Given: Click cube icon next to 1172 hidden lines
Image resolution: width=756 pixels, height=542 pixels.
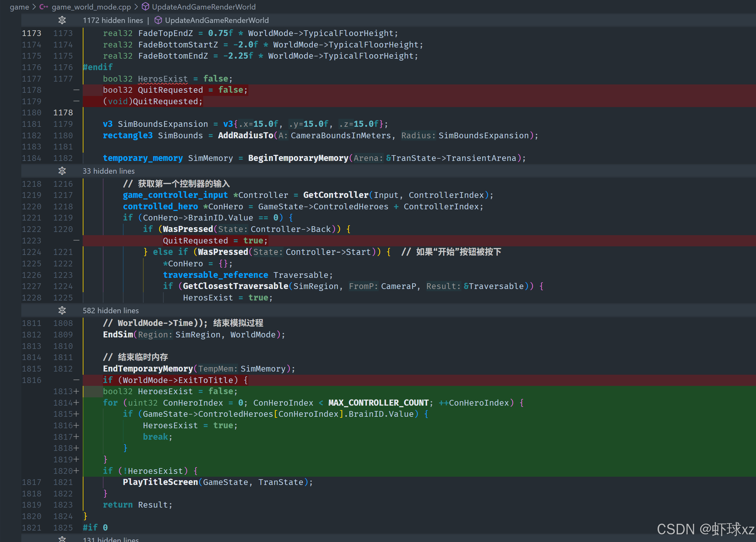Looking at the screenshot, I should [158, 20].
